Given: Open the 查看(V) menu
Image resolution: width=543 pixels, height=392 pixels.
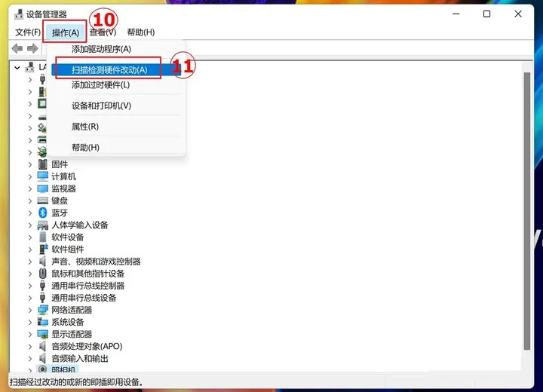Looking at the screenshot, I should click(103, 32).
